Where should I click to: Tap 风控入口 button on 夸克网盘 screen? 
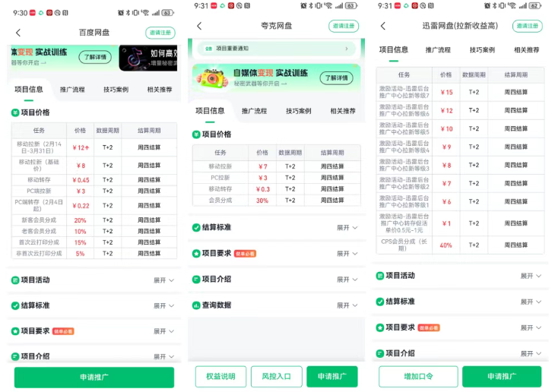[277, 377]
